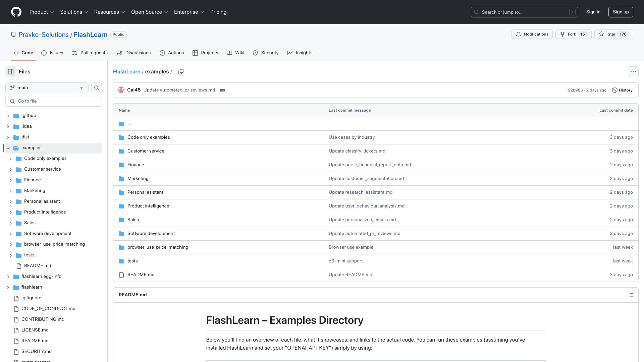Click the search files magnifier button
Screen dimensions: 644x362
(x=97, y=88)
